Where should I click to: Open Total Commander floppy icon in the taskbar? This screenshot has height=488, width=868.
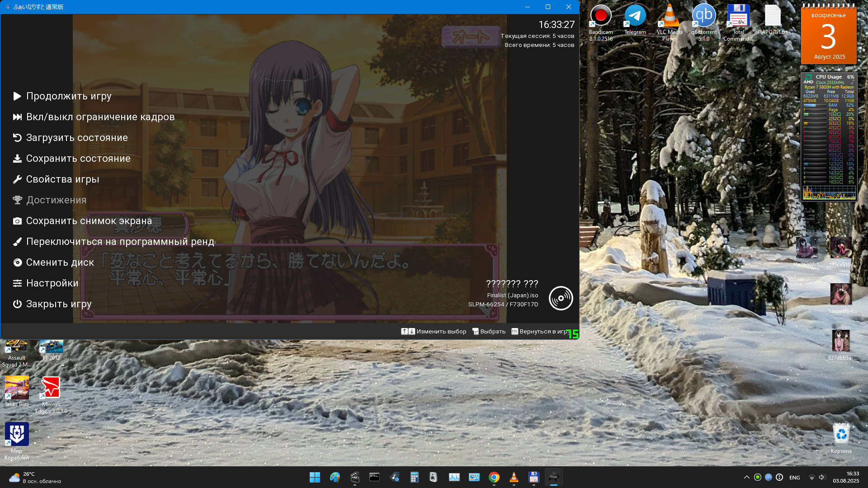coord(533,477)
